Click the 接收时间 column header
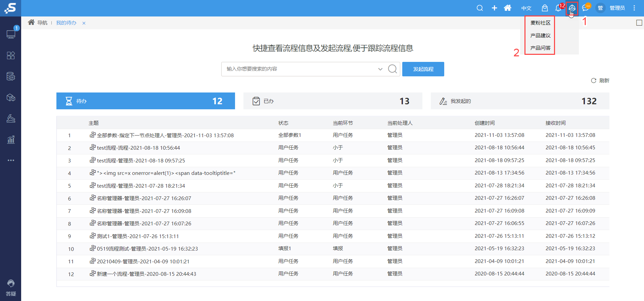The image size is (644, 301). tap(556, 123)
